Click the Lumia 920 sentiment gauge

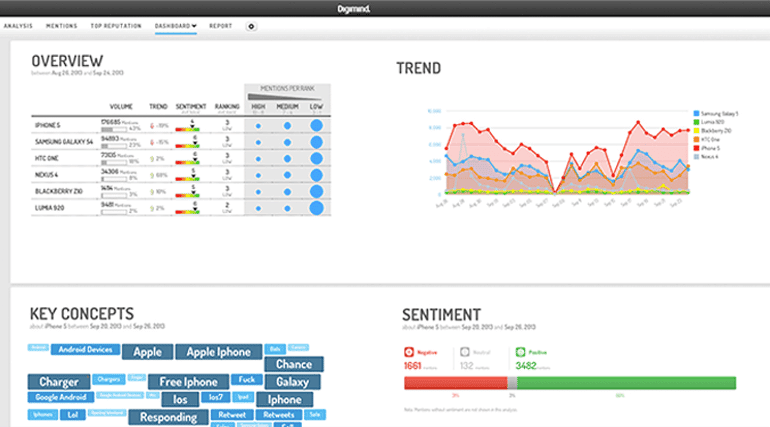coord(187,212)
